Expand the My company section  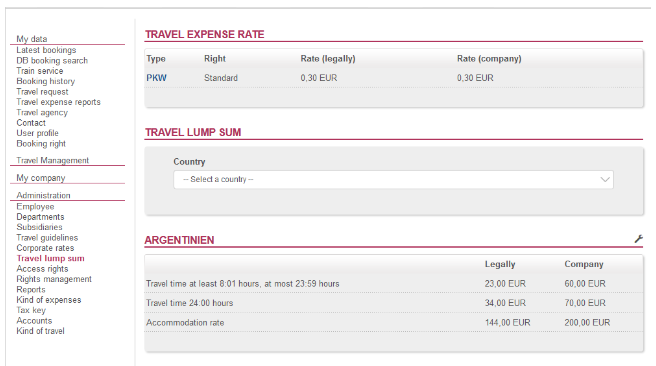(x=41, y=178)
